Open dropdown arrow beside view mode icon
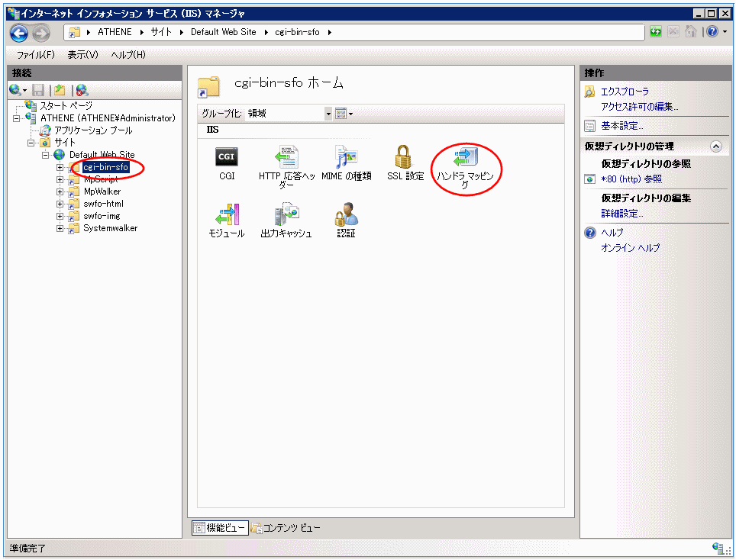 point(350,114)
